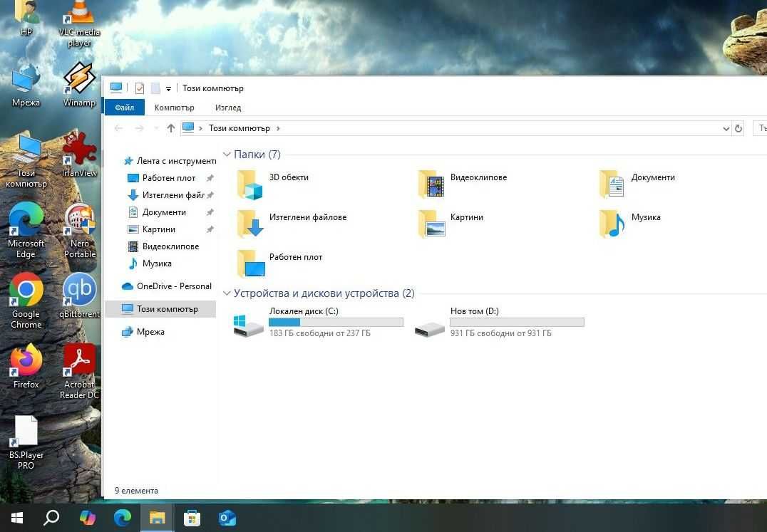Viewport: 767px width, 532px height.
Task: Expand breadcrumb arrow after Този компютър
Action: click(x=278, y=128)
